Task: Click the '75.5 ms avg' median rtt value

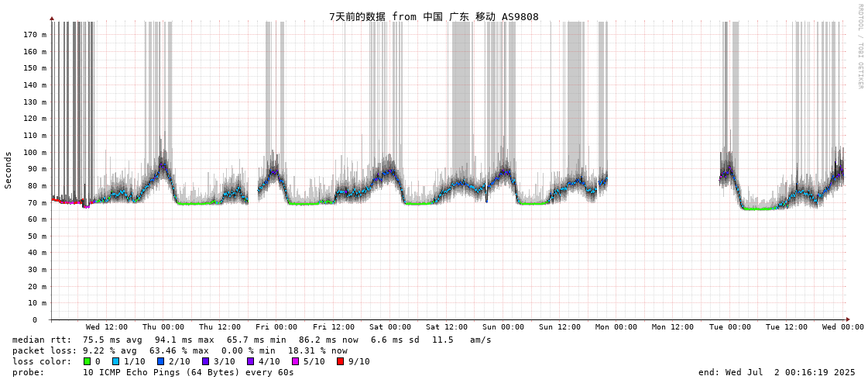Action: pyautogui.click(x=112, y=340)
